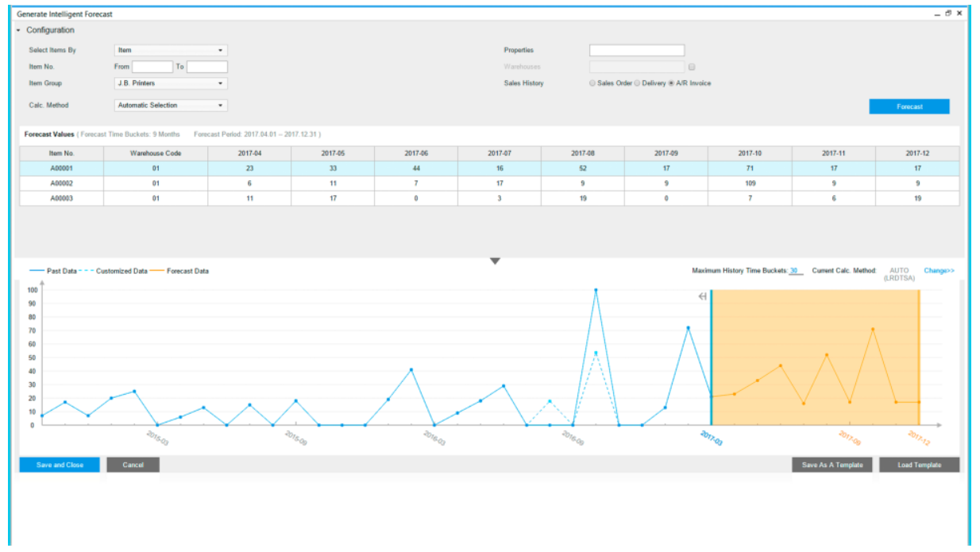Click the minimize window icon
This screenshot has width=980, height=552.
click(937, 14)
